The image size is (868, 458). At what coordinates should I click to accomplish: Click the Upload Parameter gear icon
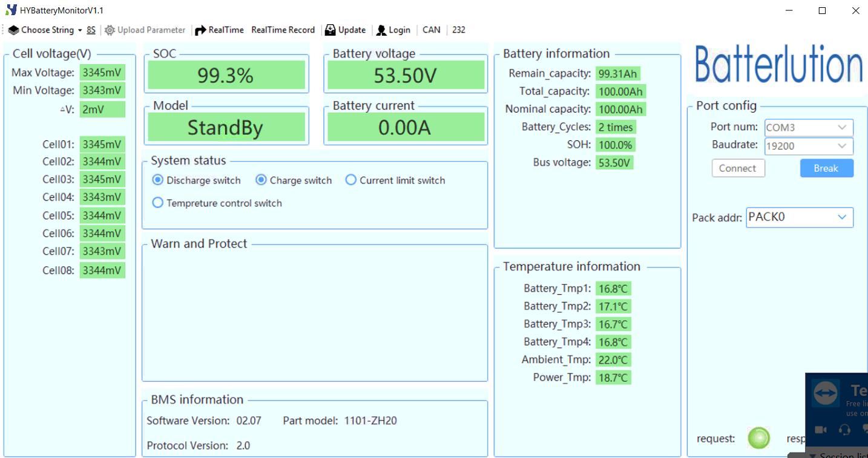[x=110, y=30]
